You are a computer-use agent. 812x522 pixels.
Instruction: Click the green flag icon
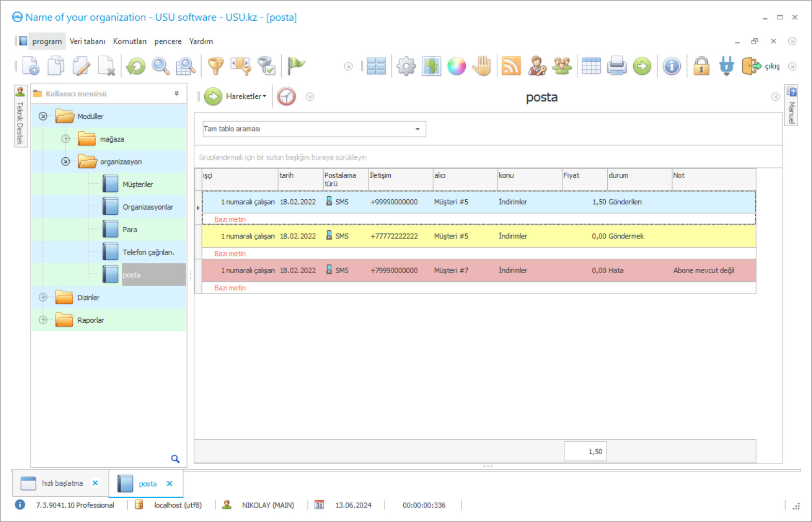pos(296,66)
